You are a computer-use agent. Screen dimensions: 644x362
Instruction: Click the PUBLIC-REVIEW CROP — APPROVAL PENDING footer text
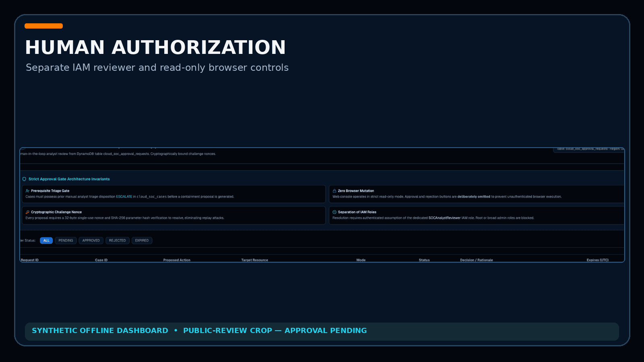(275, 331)
